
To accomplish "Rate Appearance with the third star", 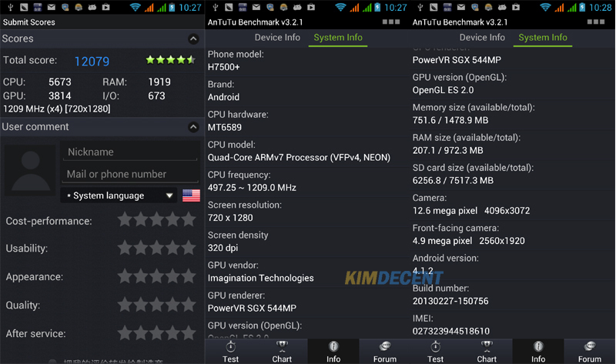I will [x=157, y=276].
